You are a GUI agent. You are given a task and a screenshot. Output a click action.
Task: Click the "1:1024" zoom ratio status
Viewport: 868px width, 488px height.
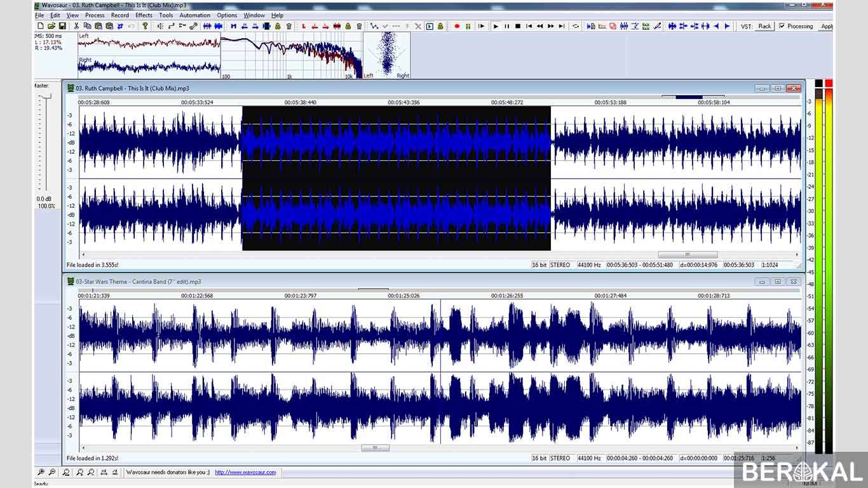[770, 265]
